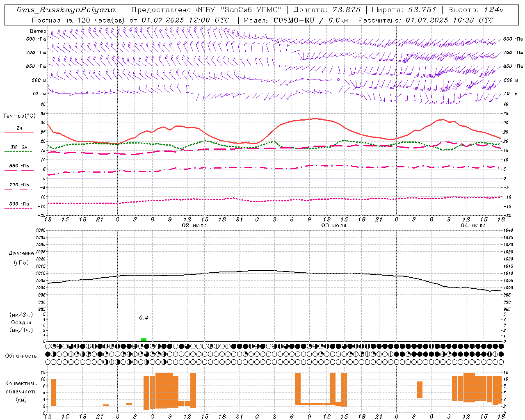The image size is (525, 420).
Task: Click the (км) unit under convective cloudiness
Action: (x=21, y=399)
